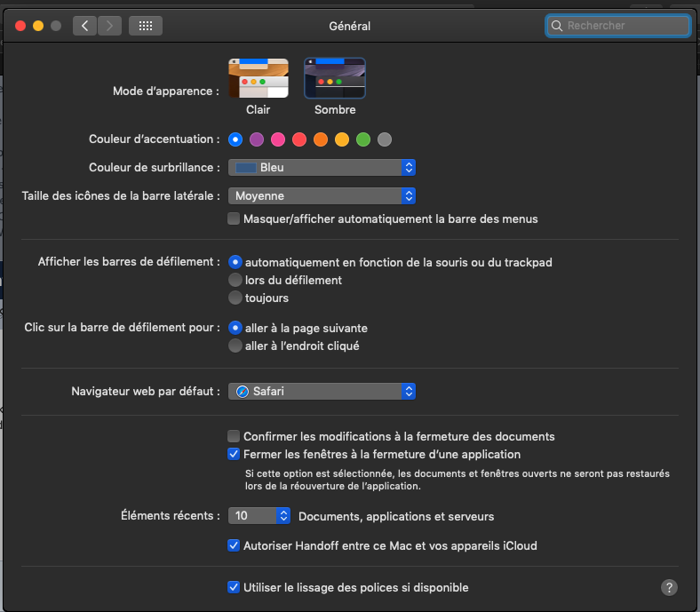Choose the purple accent color
Image resolution: width=700 pixels, height=612 pixels.
pos(257,139)
